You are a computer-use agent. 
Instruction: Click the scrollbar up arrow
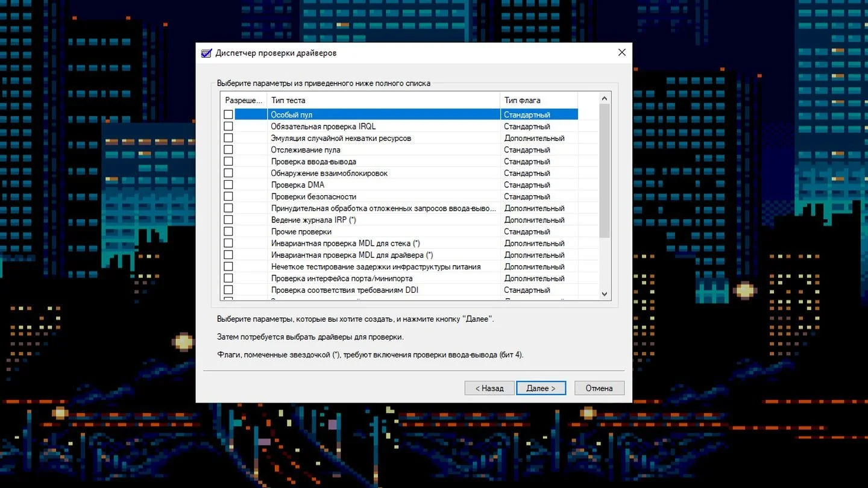pyautogui.click(x=605, y=98)
